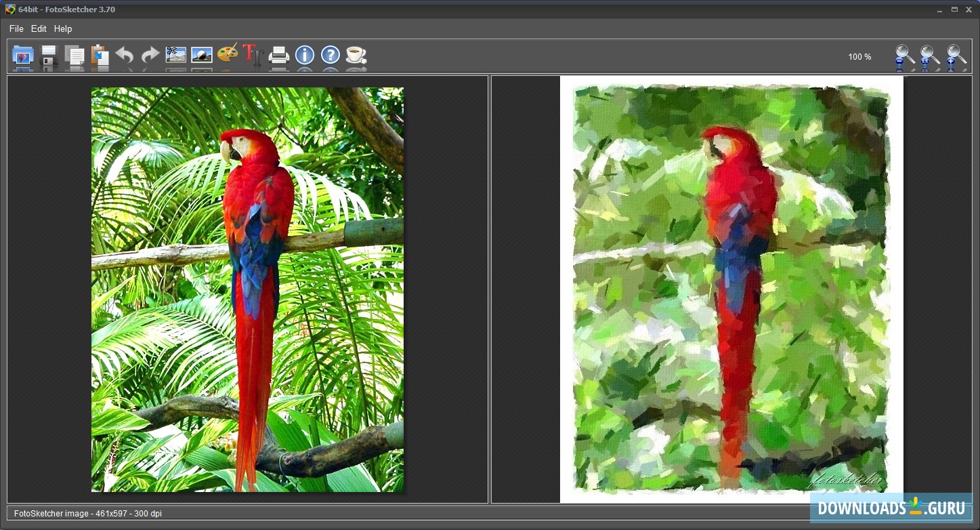Open a picture with the folder icon
This screenshot has width=980, height=530.
click(23, 55)
